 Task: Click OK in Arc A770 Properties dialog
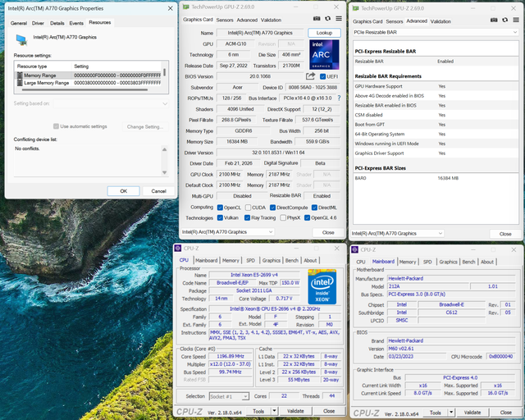124,191
